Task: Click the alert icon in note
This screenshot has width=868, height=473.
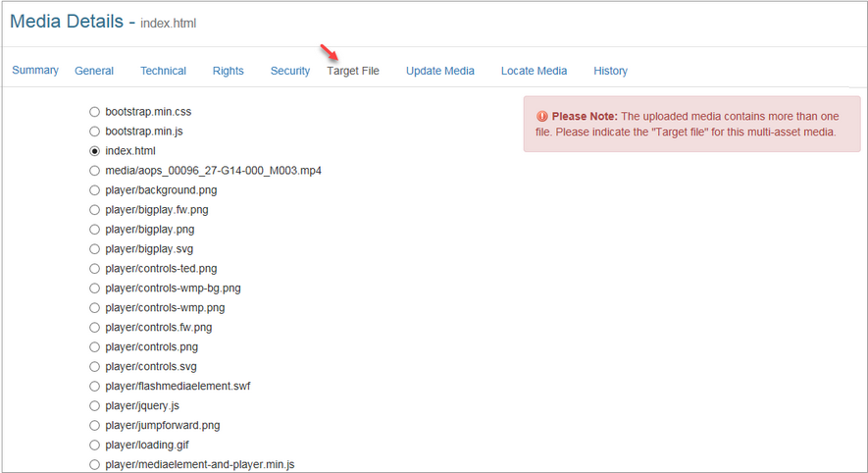Action: coord(542,116)
